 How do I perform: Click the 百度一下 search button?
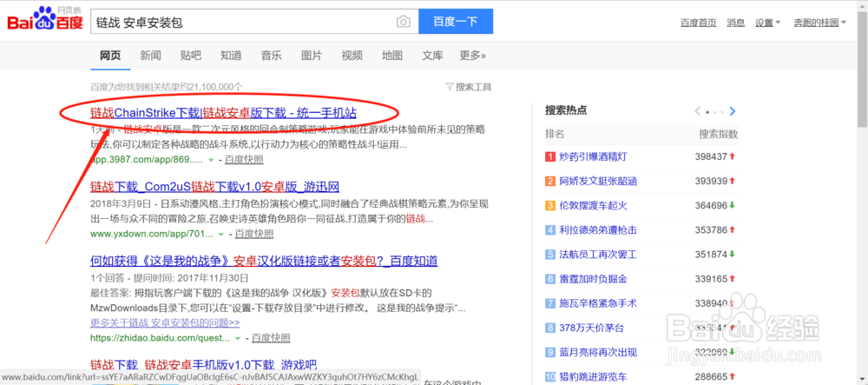coord(456,22)
